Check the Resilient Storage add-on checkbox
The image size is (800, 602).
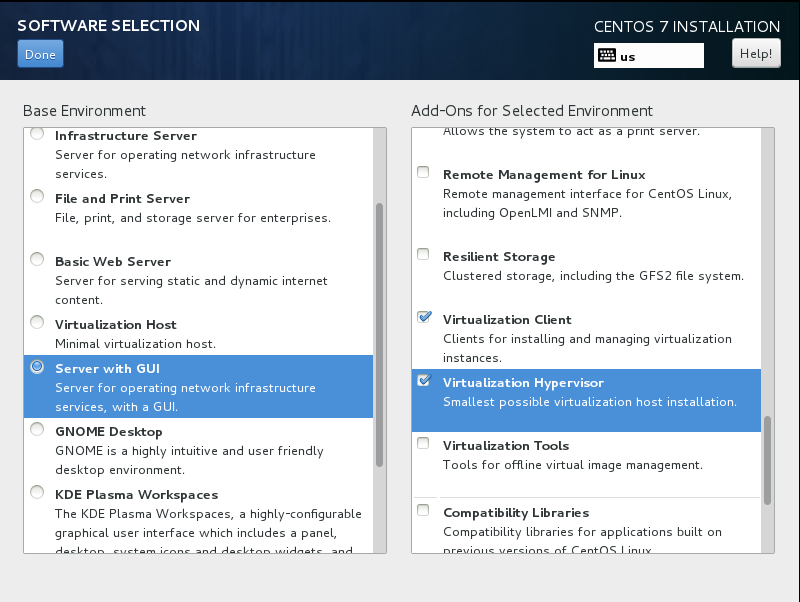(x=423, y=254)
